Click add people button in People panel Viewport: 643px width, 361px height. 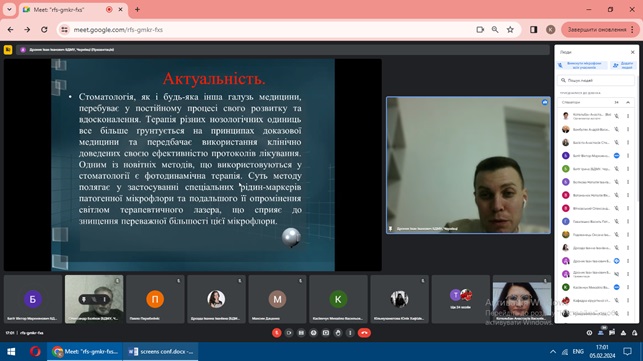[622, 65]
